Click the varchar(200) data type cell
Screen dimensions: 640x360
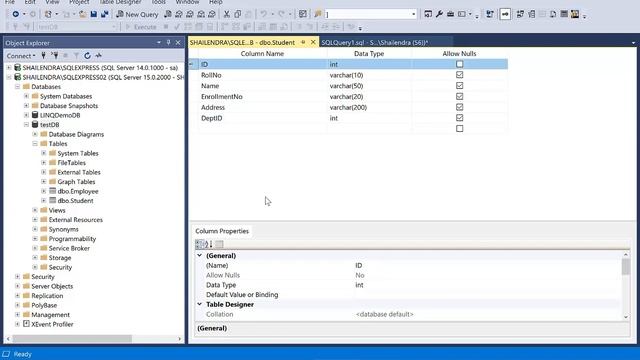click(x=369, y=107)
